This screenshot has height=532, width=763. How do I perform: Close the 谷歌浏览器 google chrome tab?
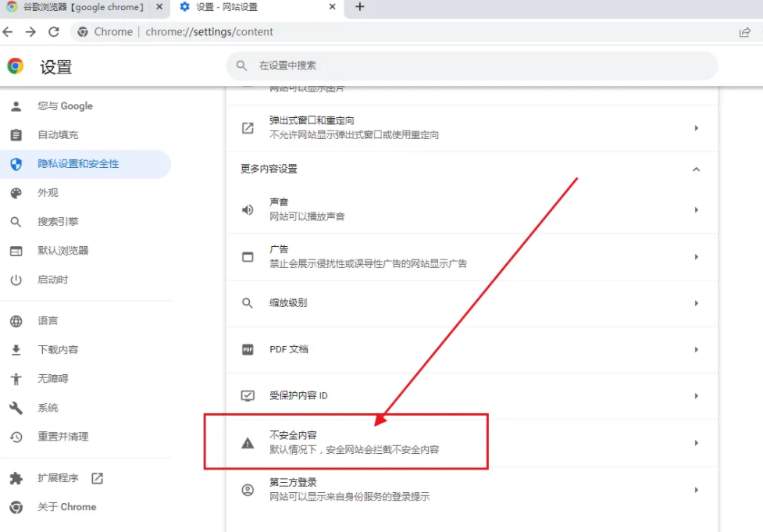pyautogui.click(x=159, y=7)
